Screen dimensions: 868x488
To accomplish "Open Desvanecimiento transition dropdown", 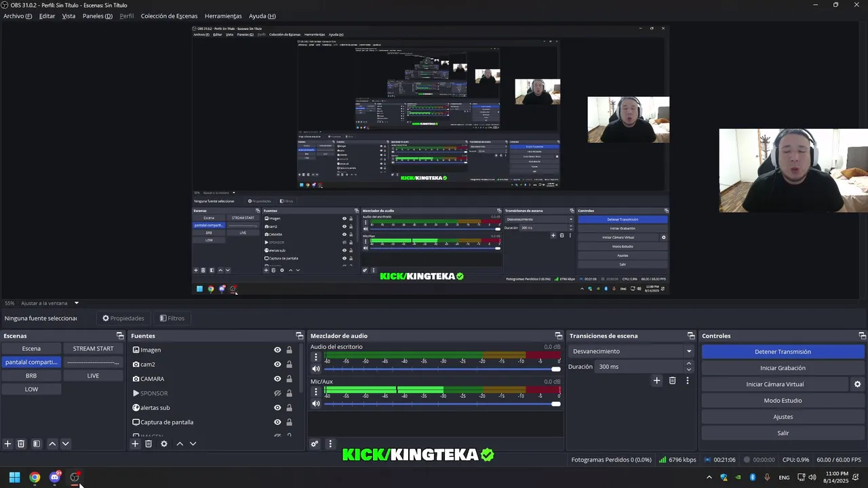I will [689, 352].
